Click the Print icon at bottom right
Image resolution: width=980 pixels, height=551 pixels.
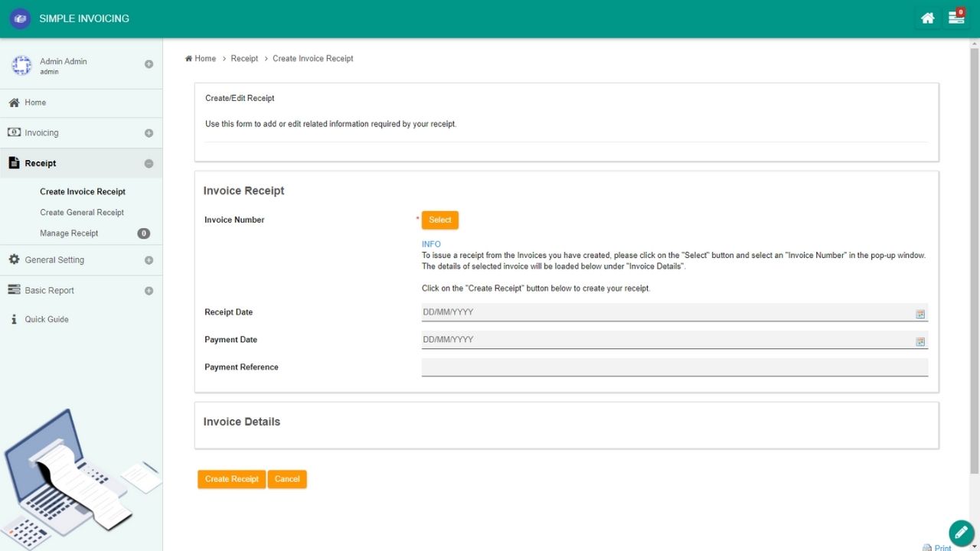[x=927, y=547]
